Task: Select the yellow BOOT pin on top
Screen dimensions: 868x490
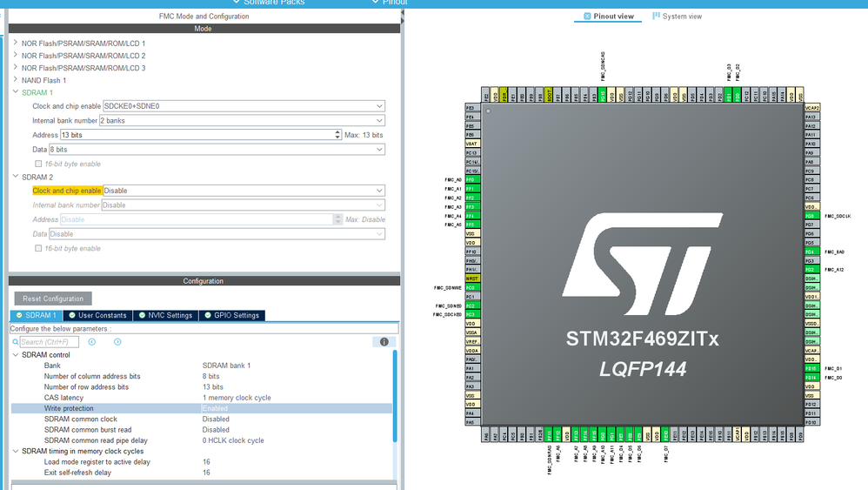Action: (549, 94)
